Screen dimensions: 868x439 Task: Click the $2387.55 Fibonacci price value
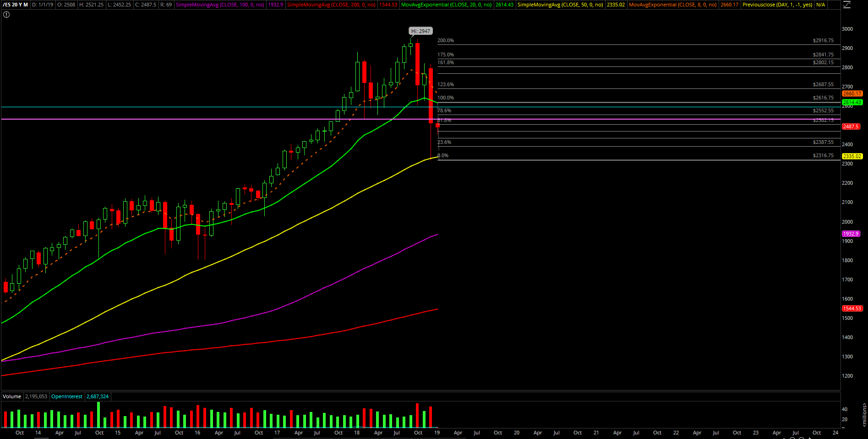(823, 142)
